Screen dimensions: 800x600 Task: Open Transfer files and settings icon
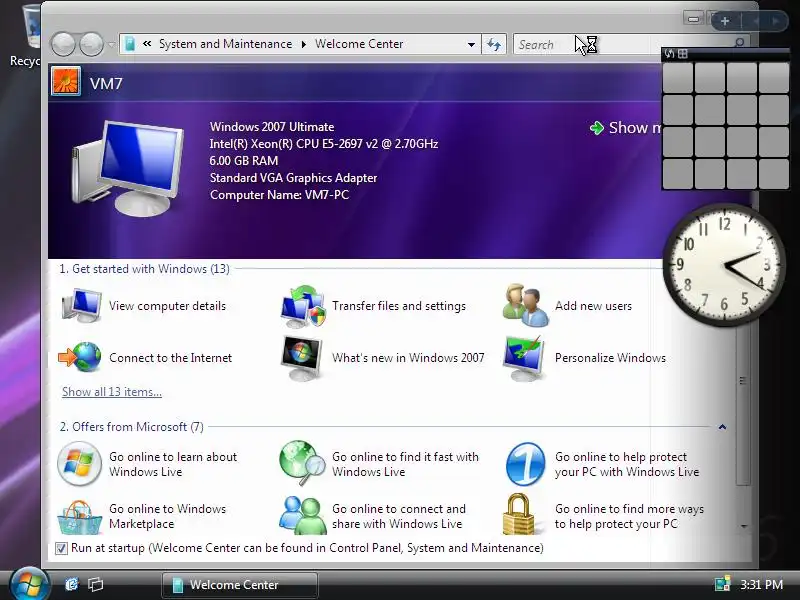pyautogui.click(x=303, y=306)
